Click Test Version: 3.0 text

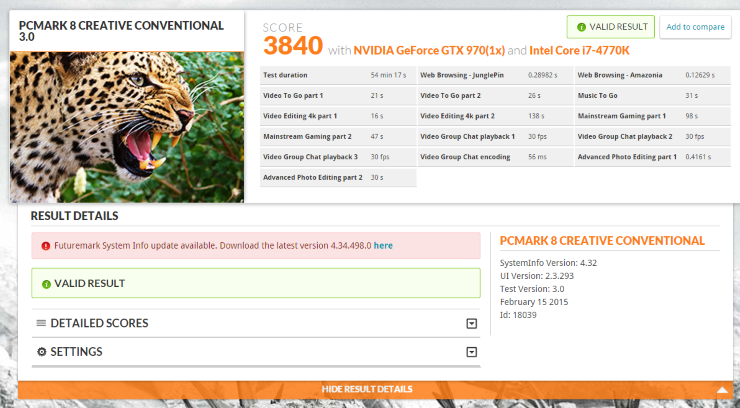pos(532,289)
